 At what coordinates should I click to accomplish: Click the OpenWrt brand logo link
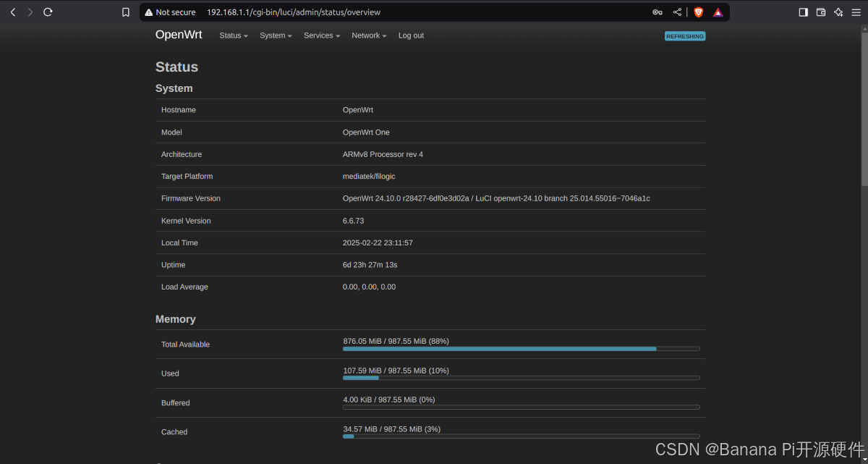click(179, 35)
